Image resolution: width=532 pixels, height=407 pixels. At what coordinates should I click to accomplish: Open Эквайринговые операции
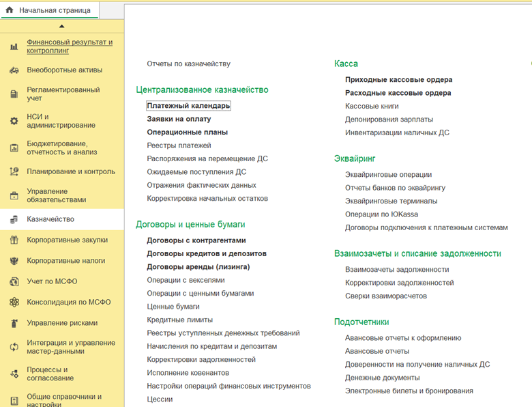click(389, 175)
